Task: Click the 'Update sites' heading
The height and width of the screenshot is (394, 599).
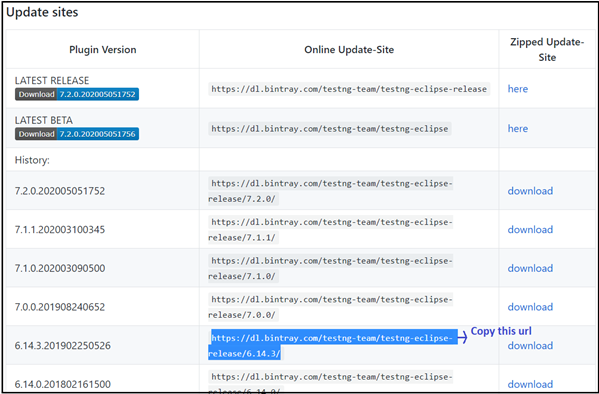Action: tap(42, 12)
